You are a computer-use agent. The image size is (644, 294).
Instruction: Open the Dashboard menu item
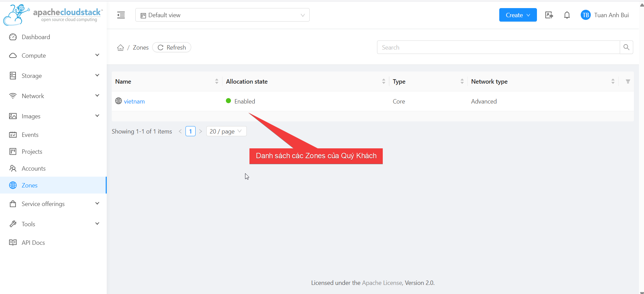[x=36, y=37]
